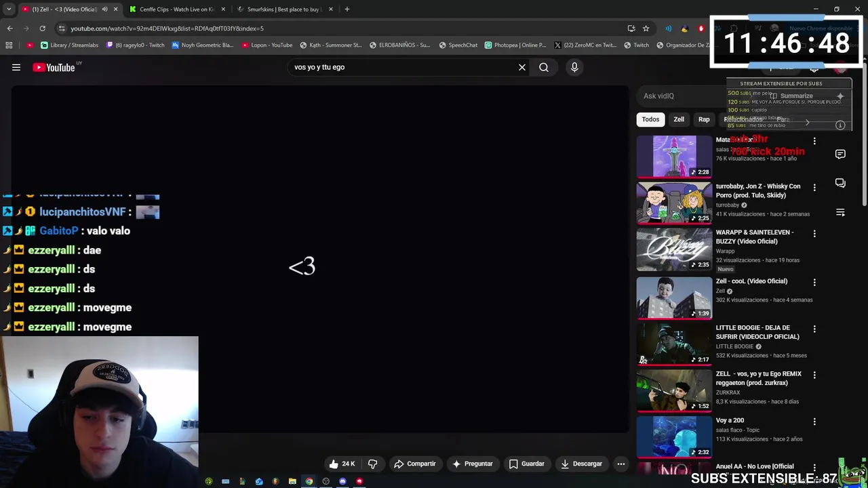Open options menu for BUZZY video
Image resolution: width=868 pixels, height=488 pixels.
point(814,233)
